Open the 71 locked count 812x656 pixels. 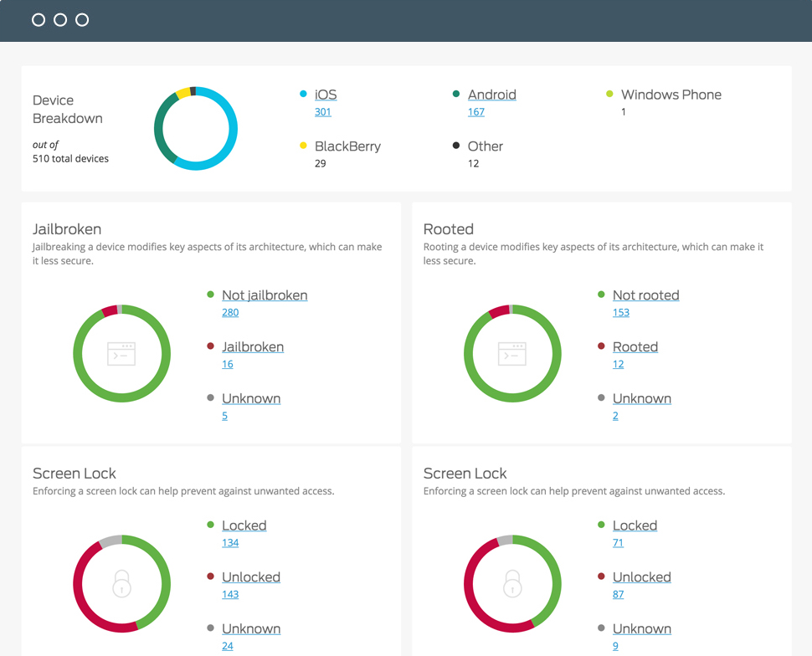[619, 542]
